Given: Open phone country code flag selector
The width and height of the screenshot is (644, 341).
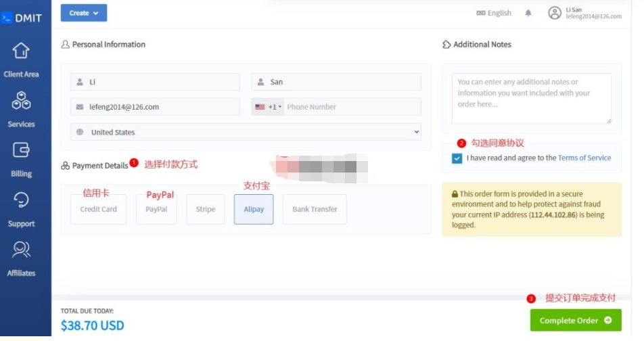Looking at the screenshot, I should [x=268, y=107].
